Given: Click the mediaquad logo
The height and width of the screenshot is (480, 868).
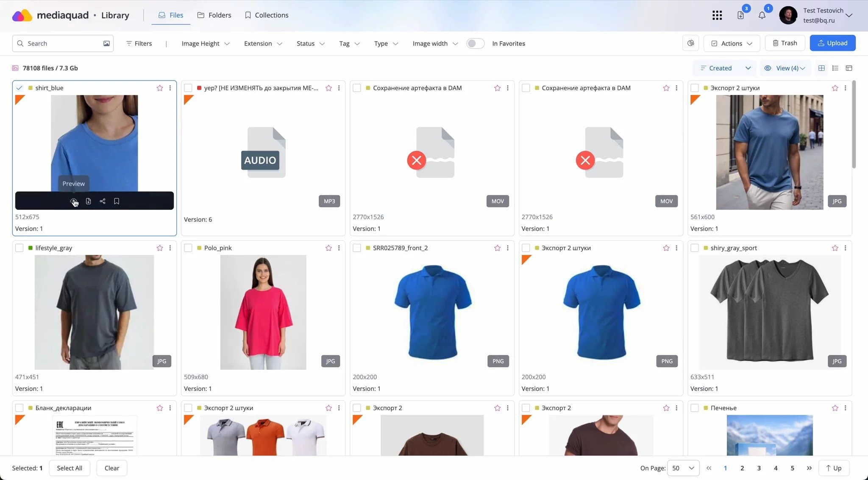Looking at the screenshot, I should click(50, 15).
